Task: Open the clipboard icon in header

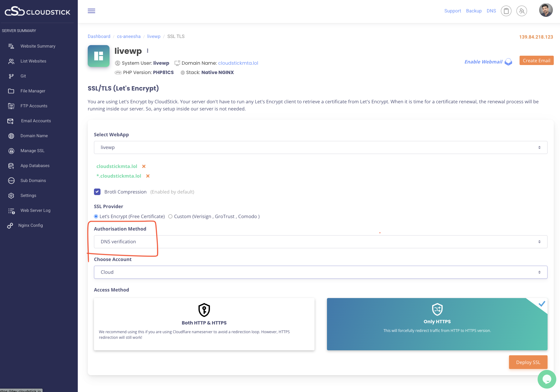Action: (506, 11)
